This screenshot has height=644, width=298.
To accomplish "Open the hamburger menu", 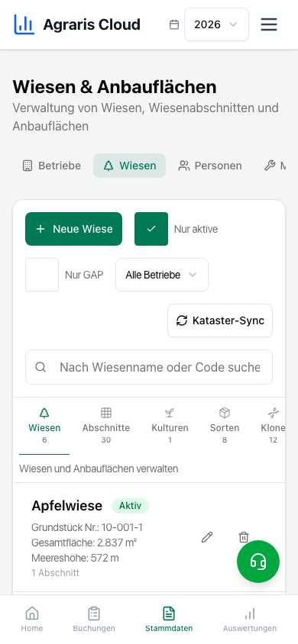I will (269, 24).
